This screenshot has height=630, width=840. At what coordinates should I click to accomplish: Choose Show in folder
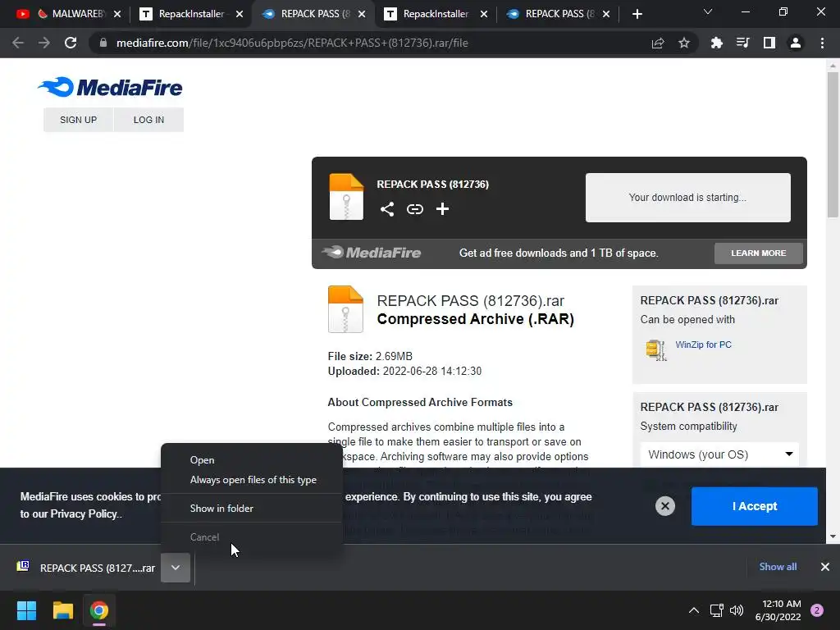coord(221,508)
